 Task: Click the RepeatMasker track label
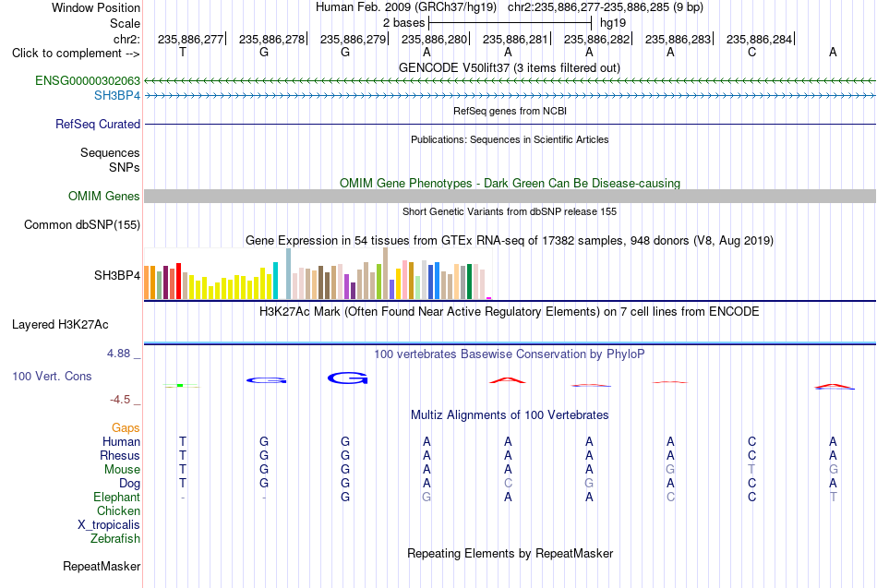(102, 566)
